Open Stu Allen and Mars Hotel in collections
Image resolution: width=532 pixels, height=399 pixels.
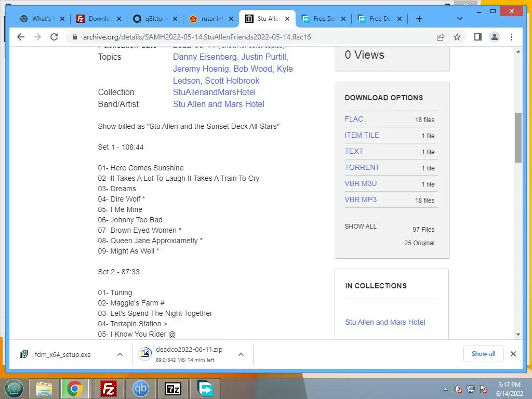tap(385, 322)
